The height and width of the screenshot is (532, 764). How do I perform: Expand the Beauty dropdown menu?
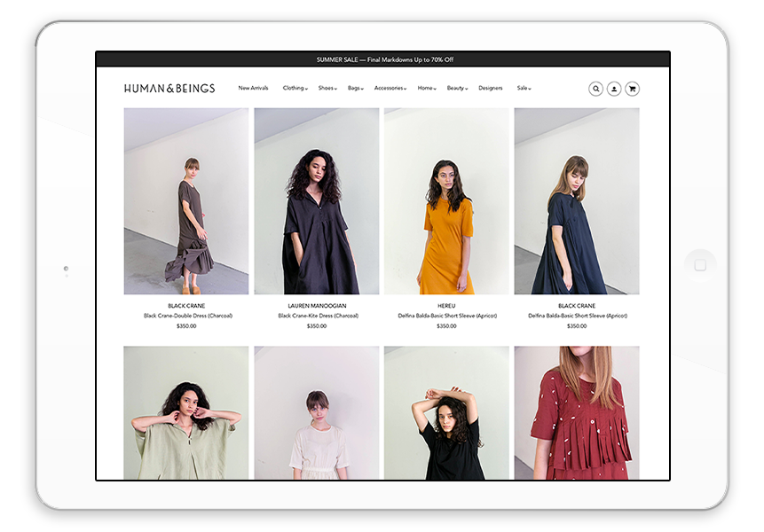457,89
